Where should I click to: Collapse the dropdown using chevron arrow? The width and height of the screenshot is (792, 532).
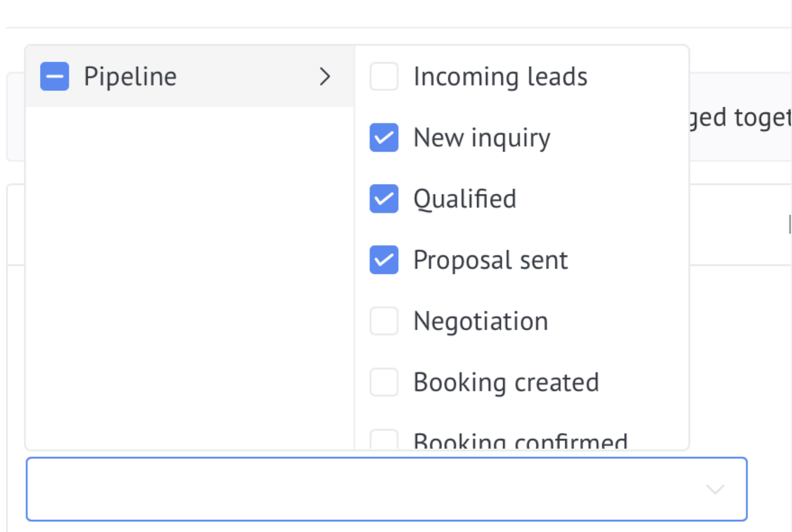point(715,489)
